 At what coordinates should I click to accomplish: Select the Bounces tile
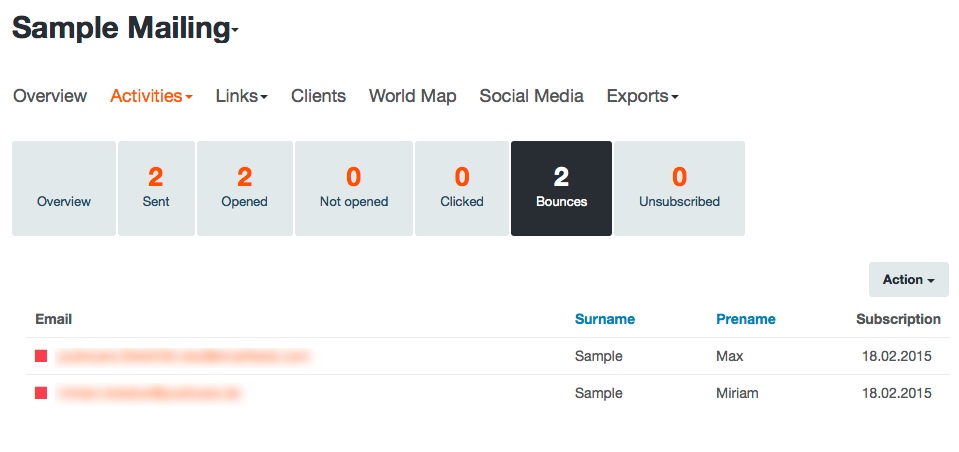[561, 188]
